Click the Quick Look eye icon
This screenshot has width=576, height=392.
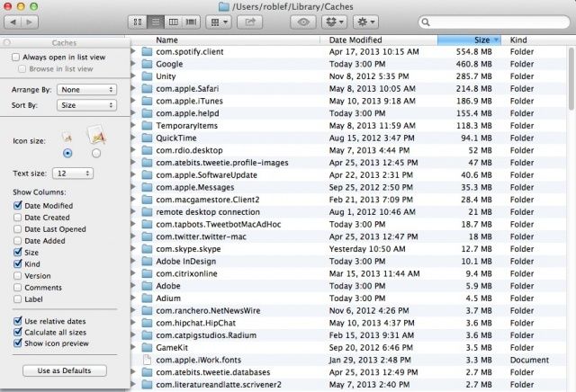pyautogui.click(x=303, y=20)
